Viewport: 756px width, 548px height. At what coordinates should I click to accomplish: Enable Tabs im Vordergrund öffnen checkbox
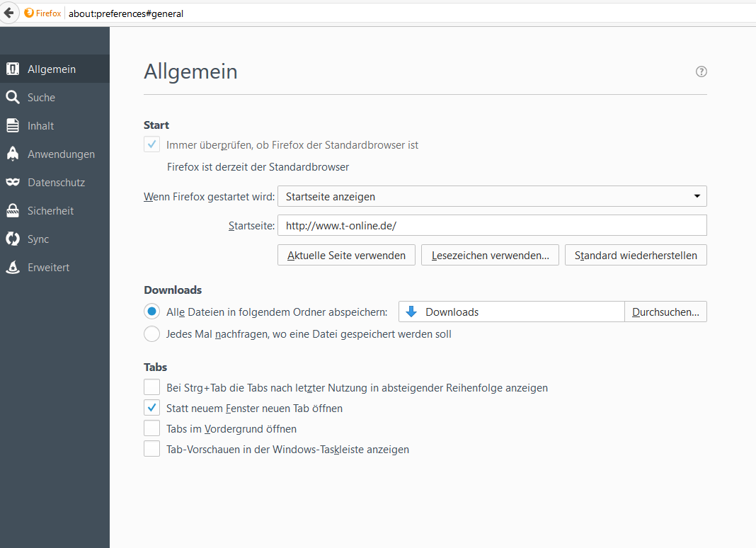click(151, 428)
